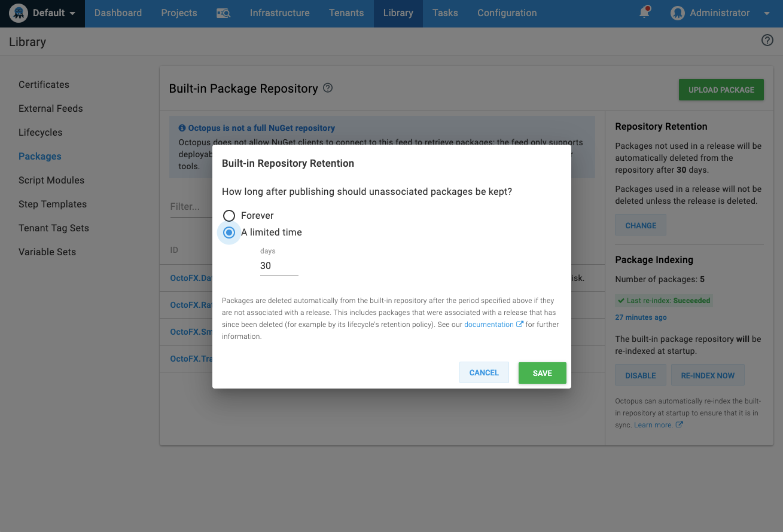Cancel the retention dialog
This screenshot has width=783, height=532.
pos(483,373)
